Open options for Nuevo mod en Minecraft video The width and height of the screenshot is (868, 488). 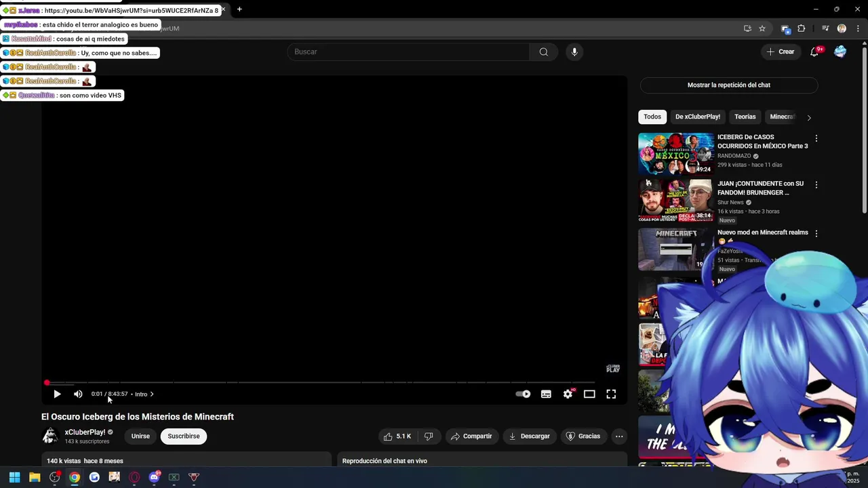[x=816, y=233]
